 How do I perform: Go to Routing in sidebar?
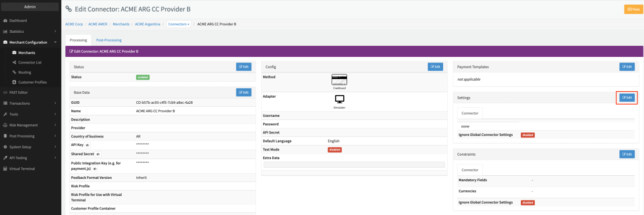[x=25, y=73]
